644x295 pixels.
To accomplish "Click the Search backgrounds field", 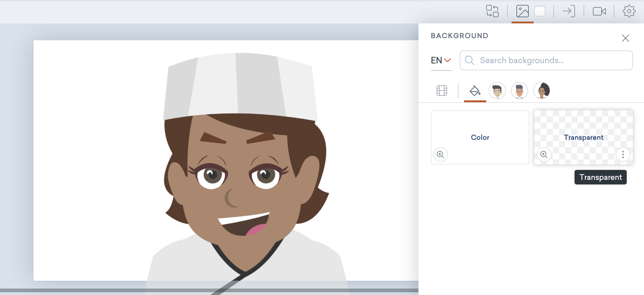I will pos(546,60).
